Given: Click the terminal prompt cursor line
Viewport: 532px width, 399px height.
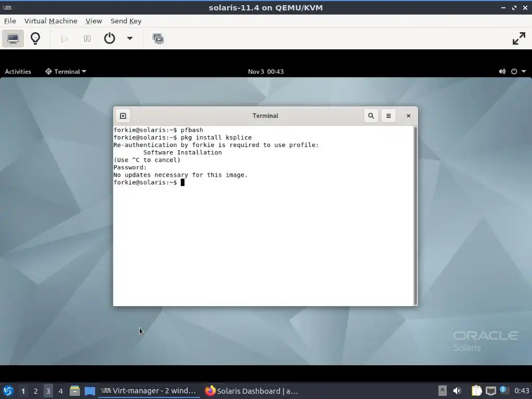Looking at the screenshot, I should [x=149, y=182].
